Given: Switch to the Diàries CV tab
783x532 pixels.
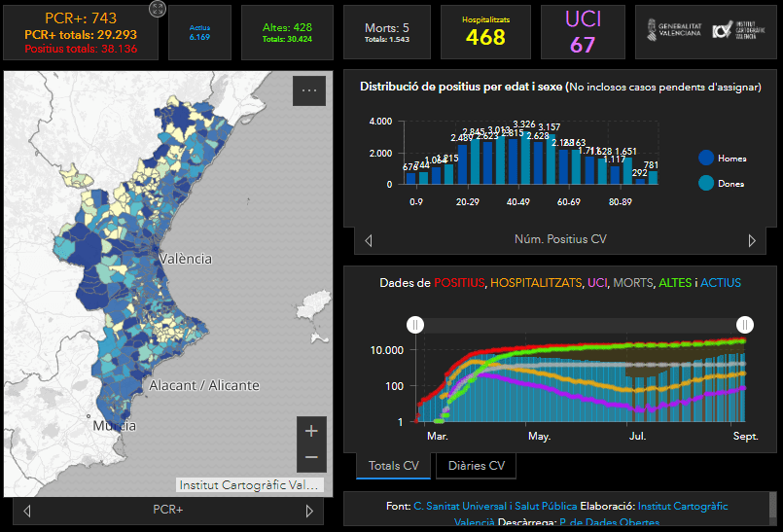Looking at the screenshot, I should click(476, 466).
